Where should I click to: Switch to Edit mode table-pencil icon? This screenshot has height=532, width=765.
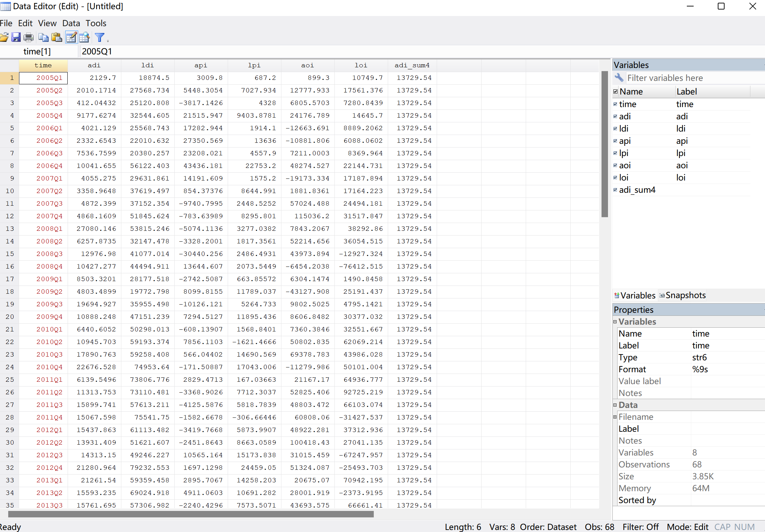tap(71, 37)
